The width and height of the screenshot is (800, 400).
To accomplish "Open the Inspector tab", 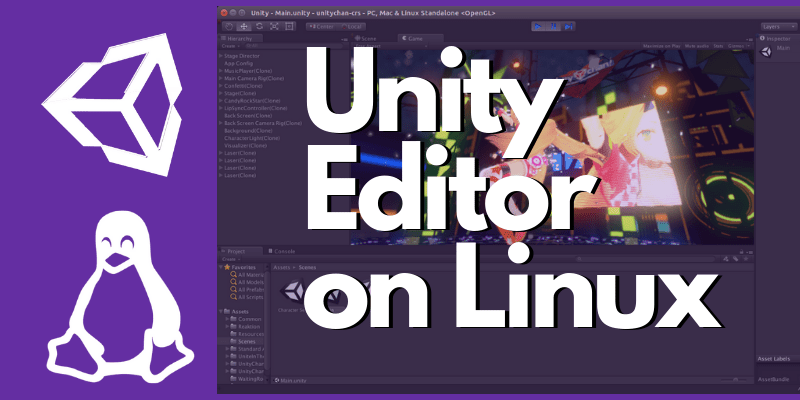I will pos(778,38).
